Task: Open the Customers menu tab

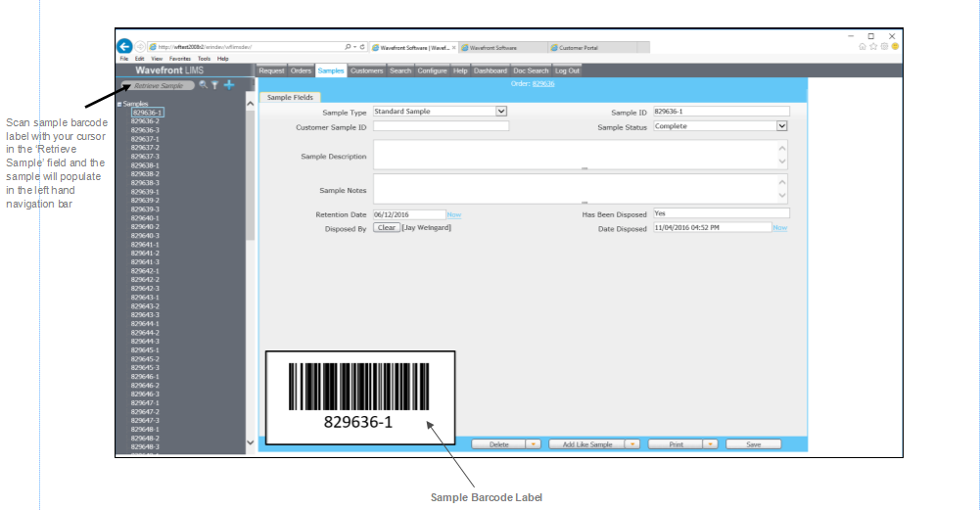Action: (367, 70)
